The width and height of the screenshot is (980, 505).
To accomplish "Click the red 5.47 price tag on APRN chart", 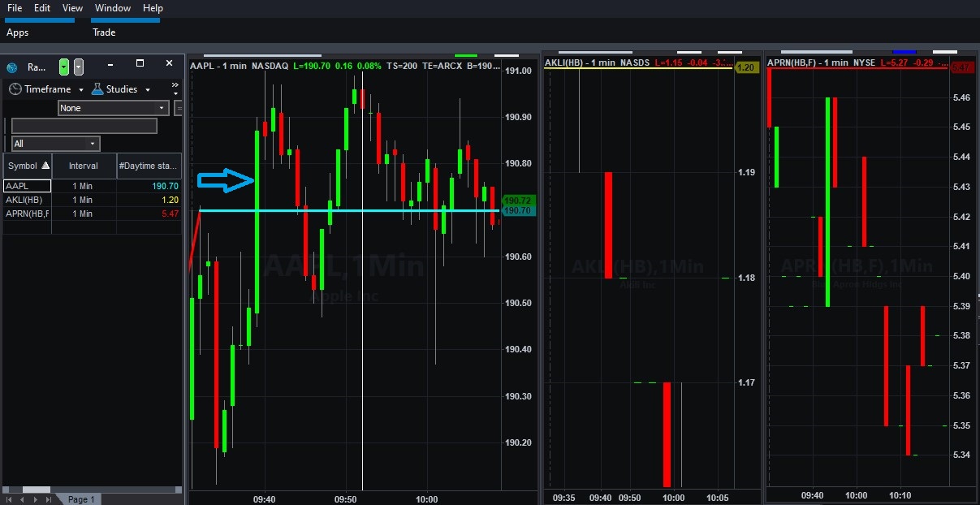I will [963, 67].
